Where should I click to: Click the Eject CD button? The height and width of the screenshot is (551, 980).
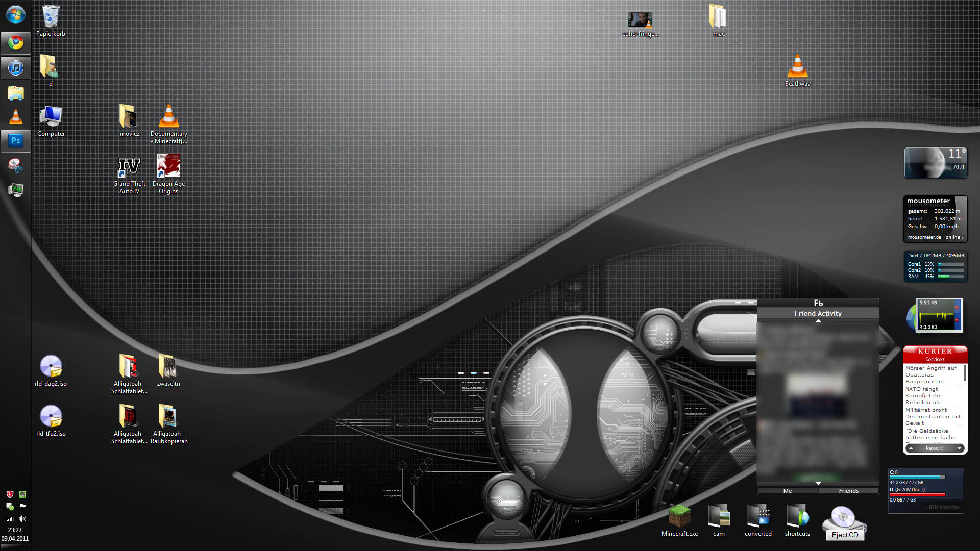pos(845,535)
